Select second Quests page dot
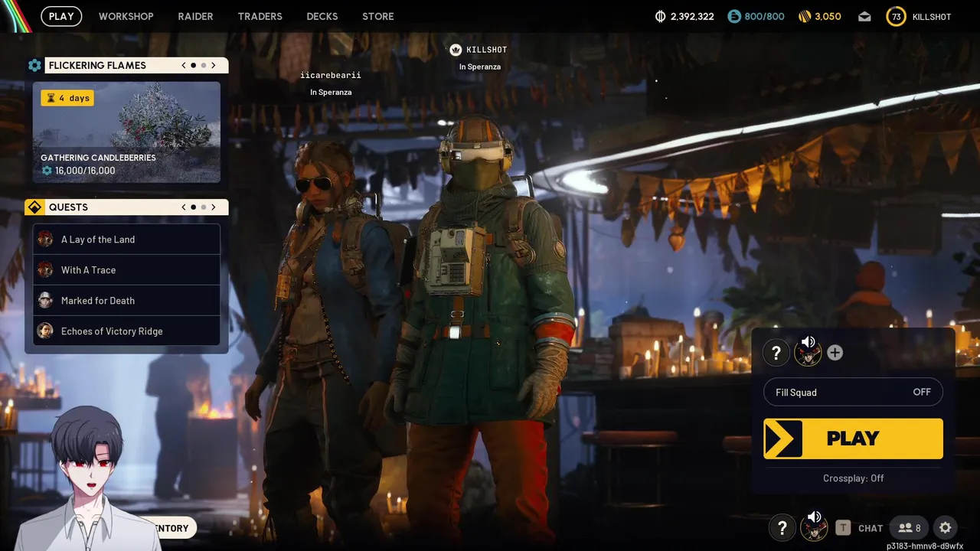Image resolution: width=980 pixels, height=551 pixels. pos(204,207)
